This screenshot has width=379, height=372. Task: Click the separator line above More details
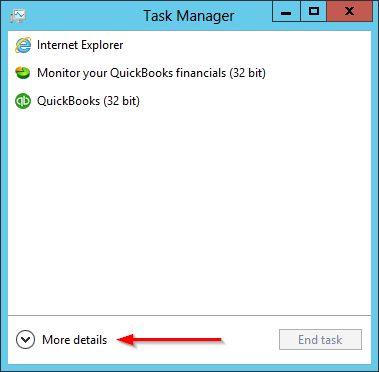pos(189,315)
